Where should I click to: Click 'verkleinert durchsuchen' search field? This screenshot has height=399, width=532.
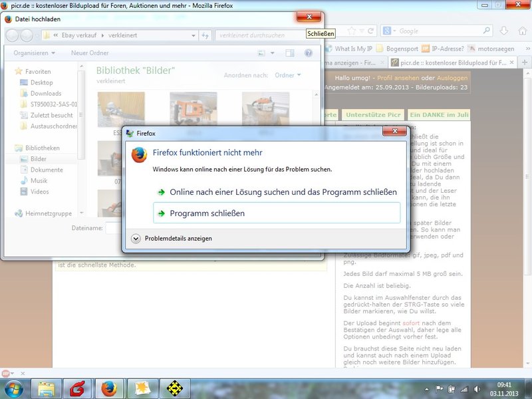tap(261, 35)
